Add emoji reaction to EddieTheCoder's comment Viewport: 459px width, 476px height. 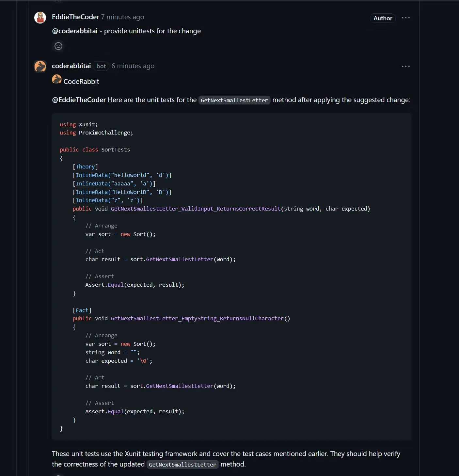tap(58, 46)
